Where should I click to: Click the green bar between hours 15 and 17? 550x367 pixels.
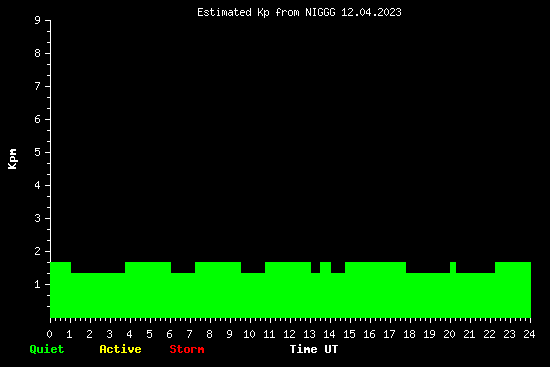point(375,289)
